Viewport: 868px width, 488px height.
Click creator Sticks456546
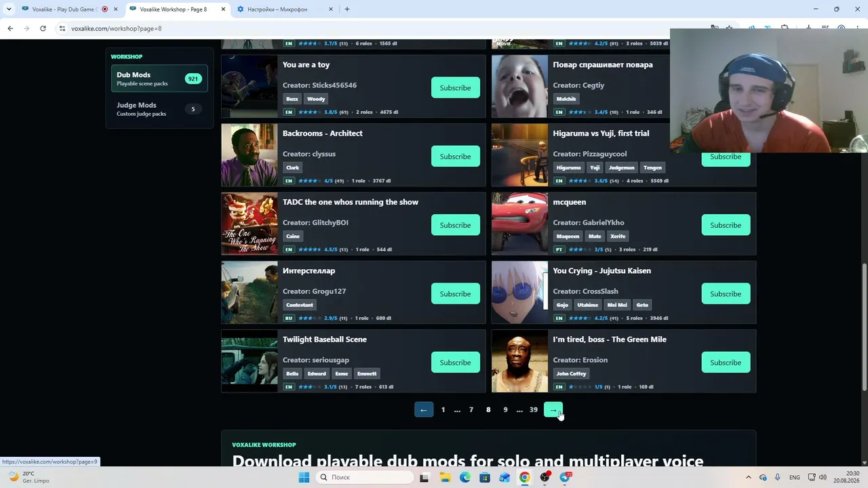[334, 85]
